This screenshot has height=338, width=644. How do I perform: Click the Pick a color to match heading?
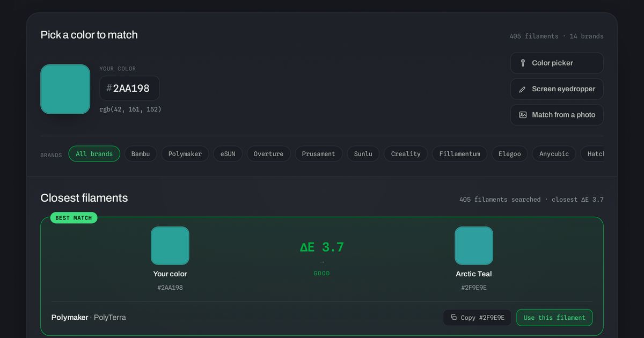click(89, 35)
